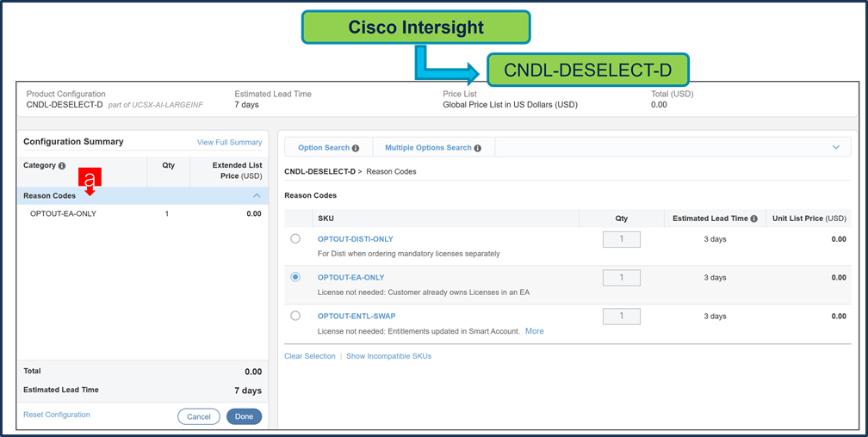Open View Full Summary link

(229, 142)
